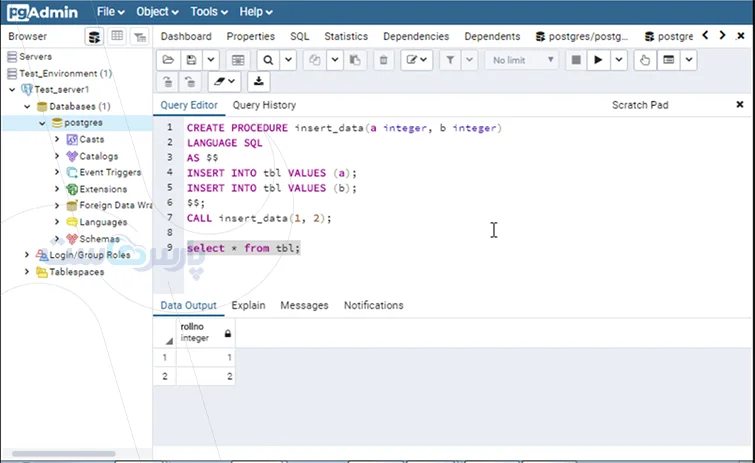Click the Paste toolbar icon
Screen dimensions: 755x463
355,60
